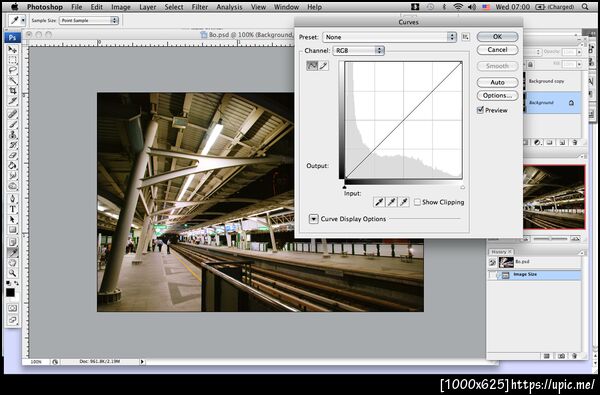This screenshot has width=600, height=395.
Task: Choose the edit-points curve tool
Action: (312, 66)
